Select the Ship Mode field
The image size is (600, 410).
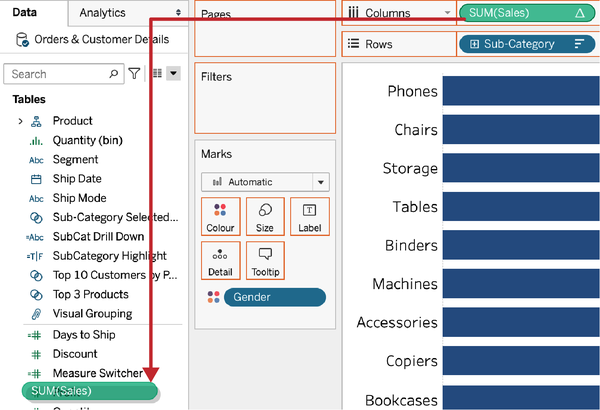(79, 198)
